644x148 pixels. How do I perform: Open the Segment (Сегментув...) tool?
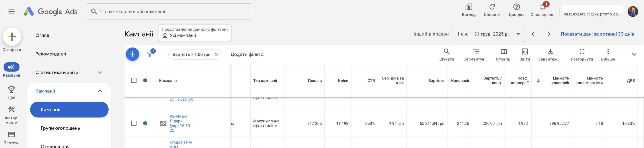click(x=476, y=52)
